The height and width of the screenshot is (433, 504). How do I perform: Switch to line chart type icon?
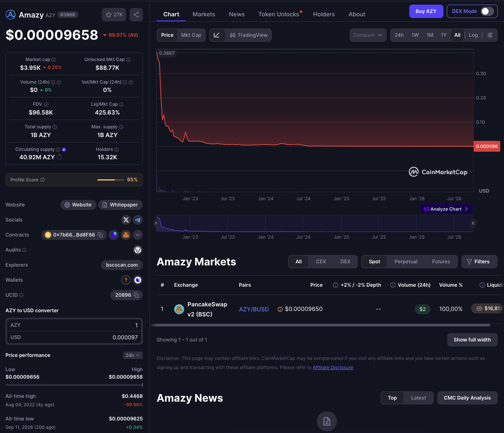click(x=217, y=35)
